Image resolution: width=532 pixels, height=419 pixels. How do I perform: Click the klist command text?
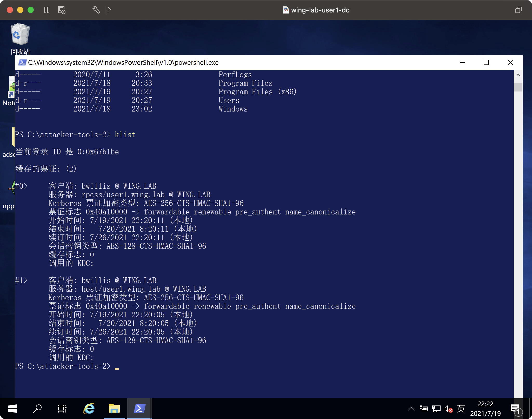[125, 135]
